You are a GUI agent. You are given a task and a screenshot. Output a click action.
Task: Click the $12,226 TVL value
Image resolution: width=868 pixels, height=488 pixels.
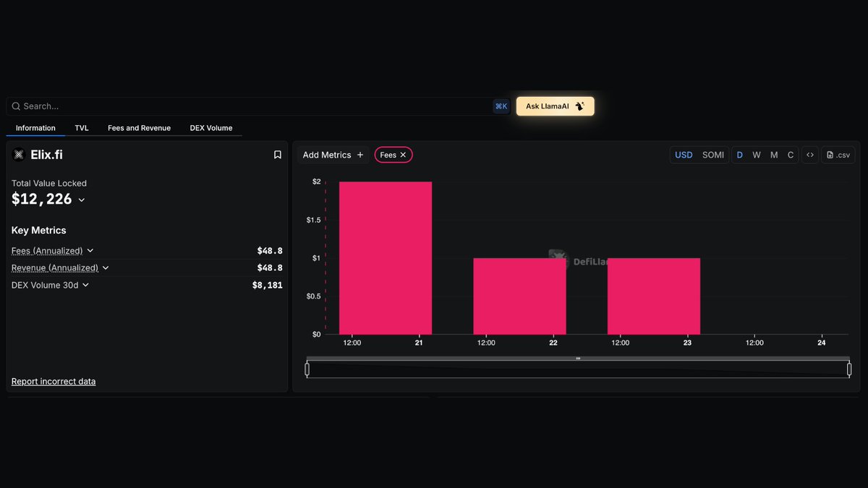(x=42, y=200)
